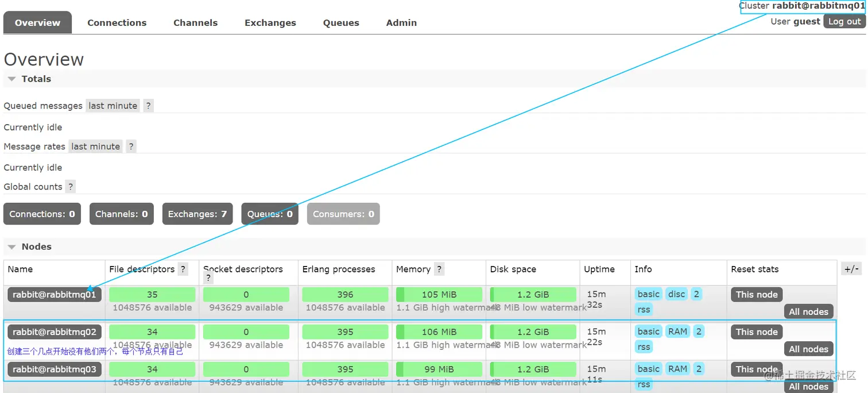Viewport: 868px width, 393px height.
Task: Show help for Memory column
Action: [439, 269]
